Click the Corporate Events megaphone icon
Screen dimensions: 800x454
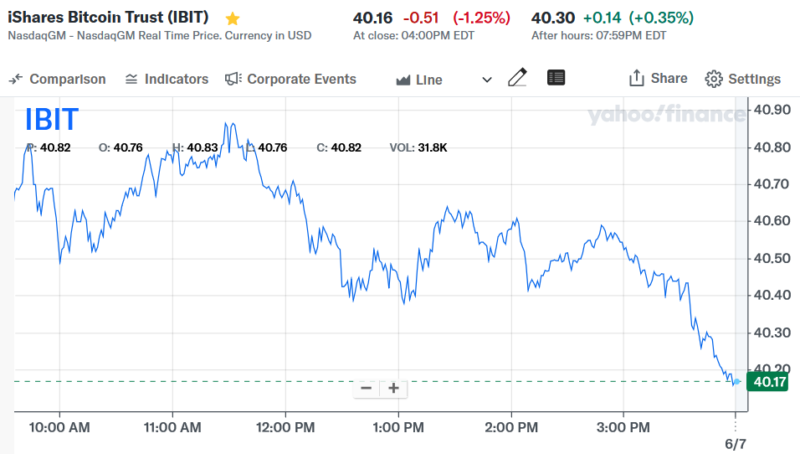[233, 79]
